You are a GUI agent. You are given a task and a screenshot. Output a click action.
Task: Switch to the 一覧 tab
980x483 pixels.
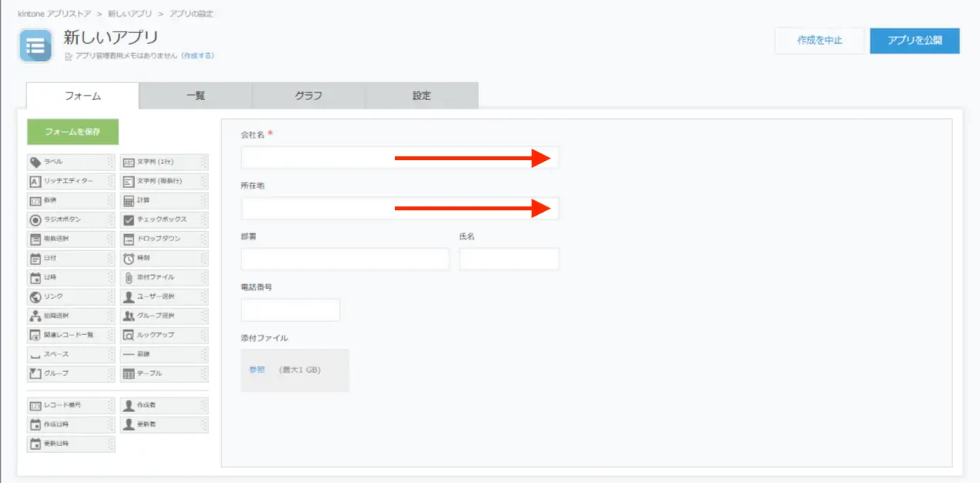point(195,96)
